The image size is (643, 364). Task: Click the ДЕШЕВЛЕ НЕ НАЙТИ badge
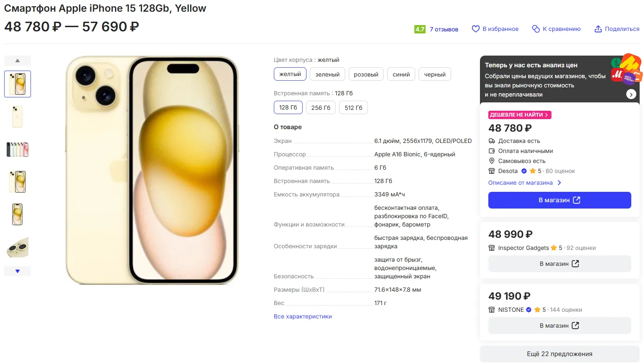(x=519, y=115)
